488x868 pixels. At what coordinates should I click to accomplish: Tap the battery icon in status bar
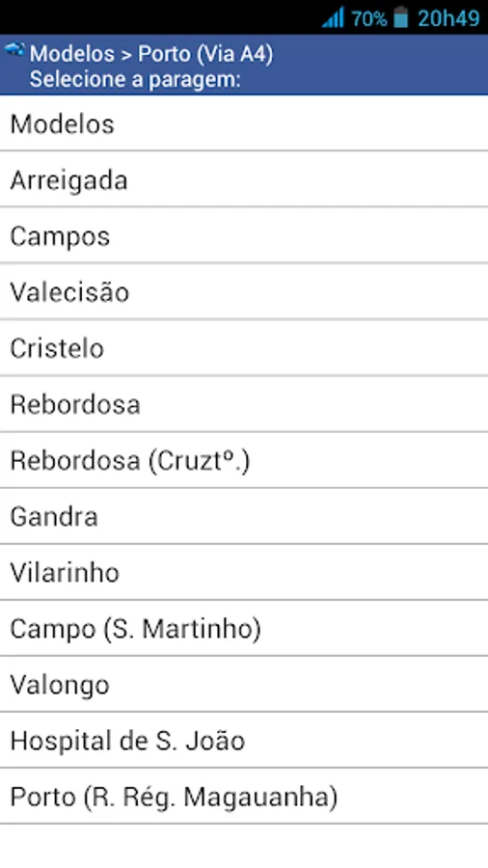[401, 17]
